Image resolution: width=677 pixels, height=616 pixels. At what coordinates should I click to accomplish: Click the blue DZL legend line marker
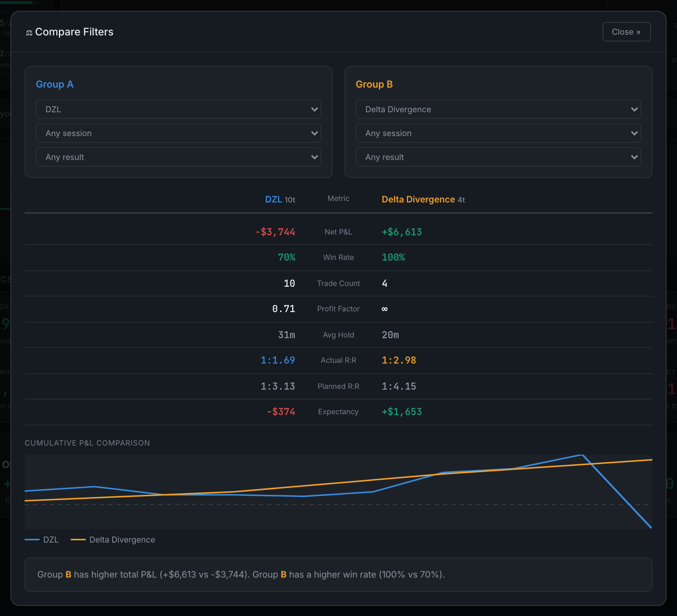point(32,540)
